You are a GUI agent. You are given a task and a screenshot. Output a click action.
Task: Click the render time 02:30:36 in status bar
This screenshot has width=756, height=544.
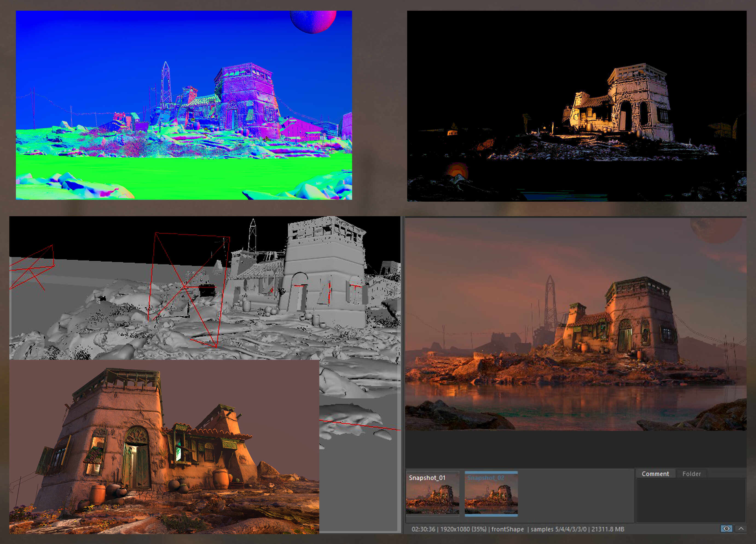423,529
